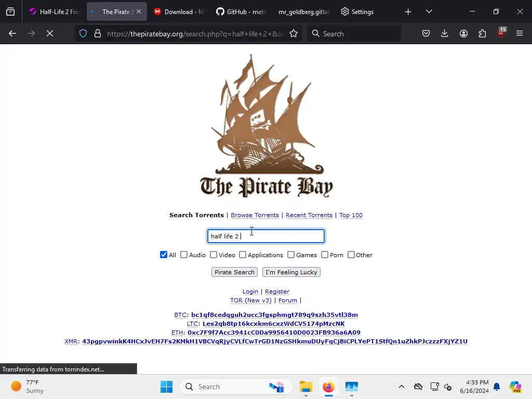The width and height of the screenshot is (532, 399).
Task: Open the blue monitor app in taskbar
Action: [352, 387]
